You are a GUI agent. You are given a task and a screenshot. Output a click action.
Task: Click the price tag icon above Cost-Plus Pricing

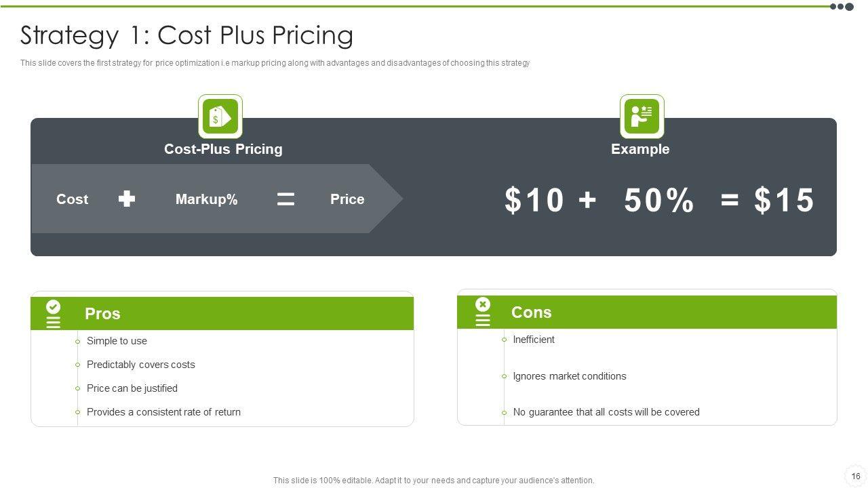click(220, 117)
